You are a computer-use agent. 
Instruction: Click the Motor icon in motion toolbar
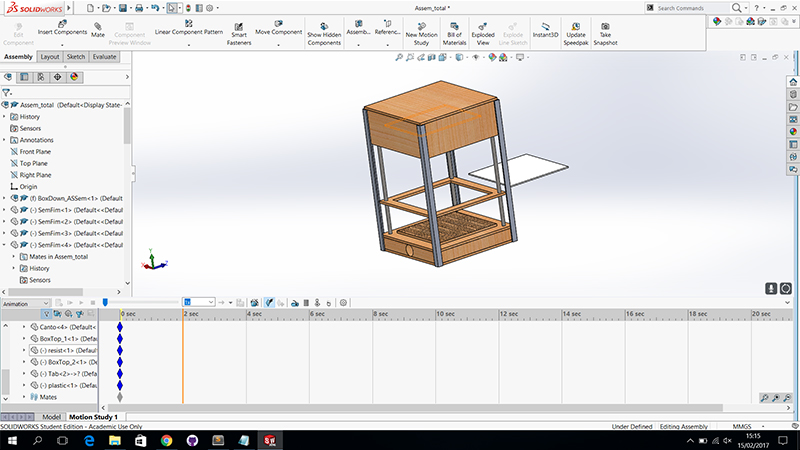295,303
